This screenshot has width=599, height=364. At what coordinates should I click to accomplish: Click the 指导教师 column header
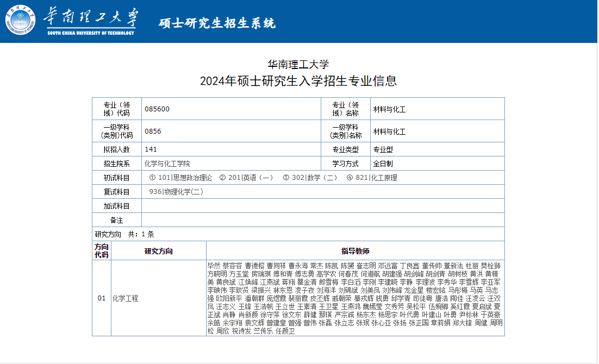point(355,251)
